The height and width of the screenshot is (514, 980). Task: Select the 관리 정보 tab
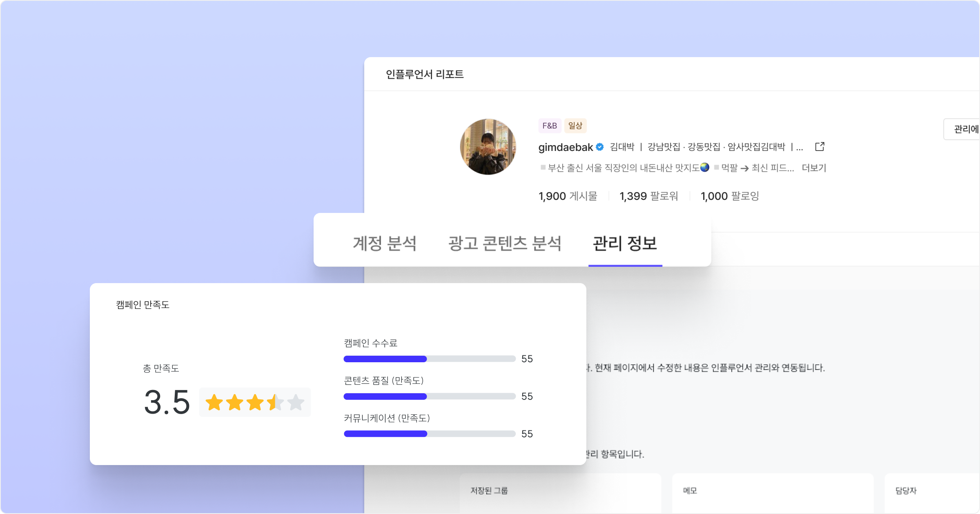(625, 244)
